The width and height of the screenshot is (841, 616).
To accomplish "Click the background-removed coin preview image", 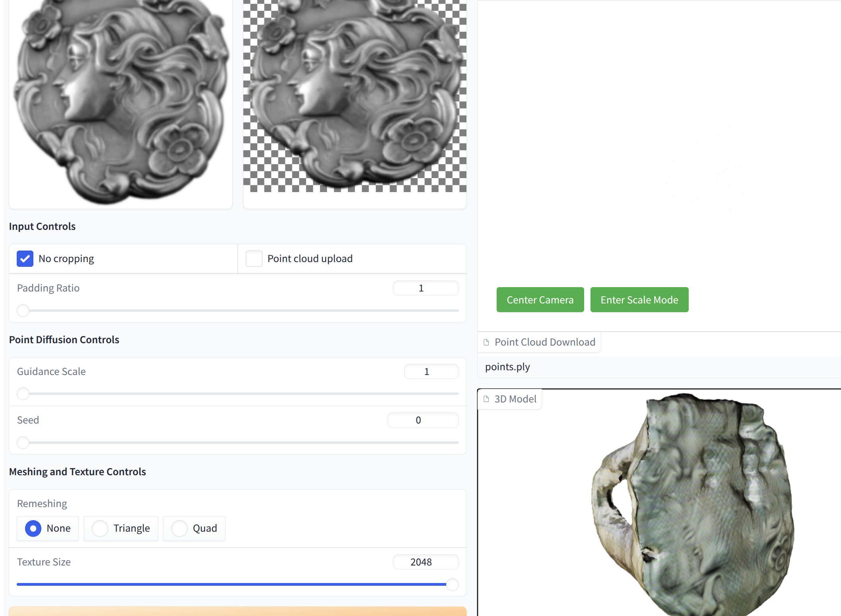I will (x=354, y=95).
